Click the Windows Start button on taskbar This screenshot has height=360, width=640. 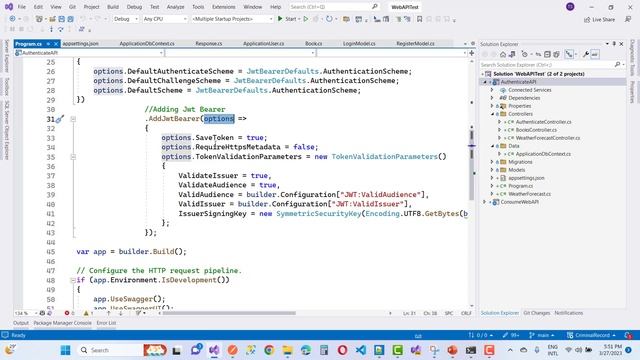(65, 350)
